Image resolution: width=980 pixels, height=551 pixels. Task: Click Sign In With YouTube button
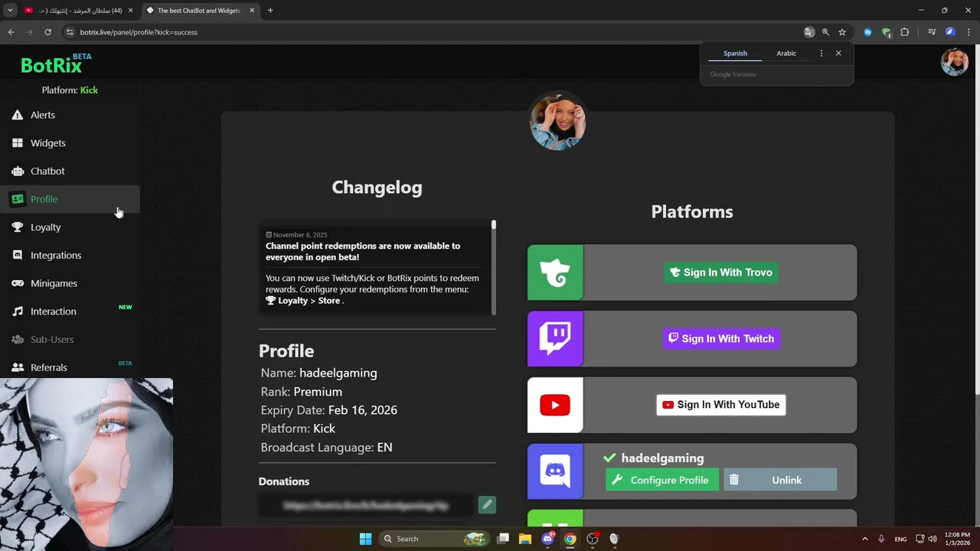[721, 405]
